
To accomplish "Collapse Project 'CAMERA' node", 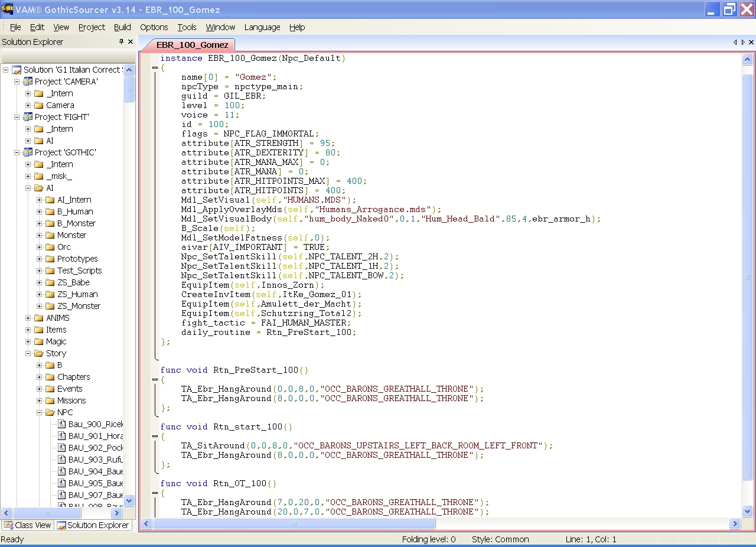I will pyautogui.click(x=17, y=82).
